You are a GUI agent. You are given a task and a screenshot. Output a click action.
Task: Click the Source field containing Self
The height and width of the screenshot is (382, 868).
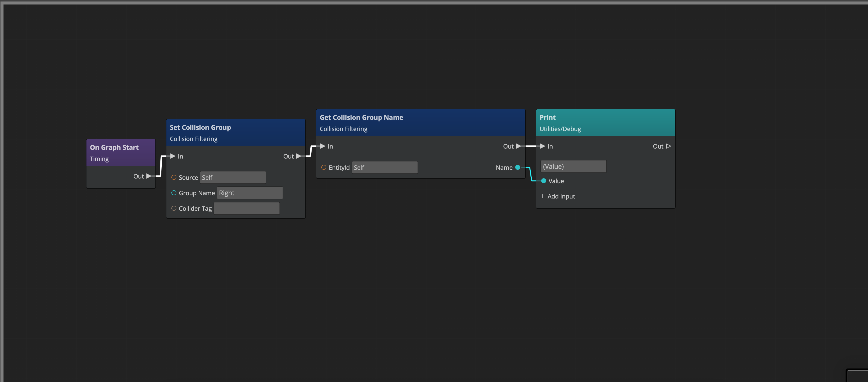233,177
